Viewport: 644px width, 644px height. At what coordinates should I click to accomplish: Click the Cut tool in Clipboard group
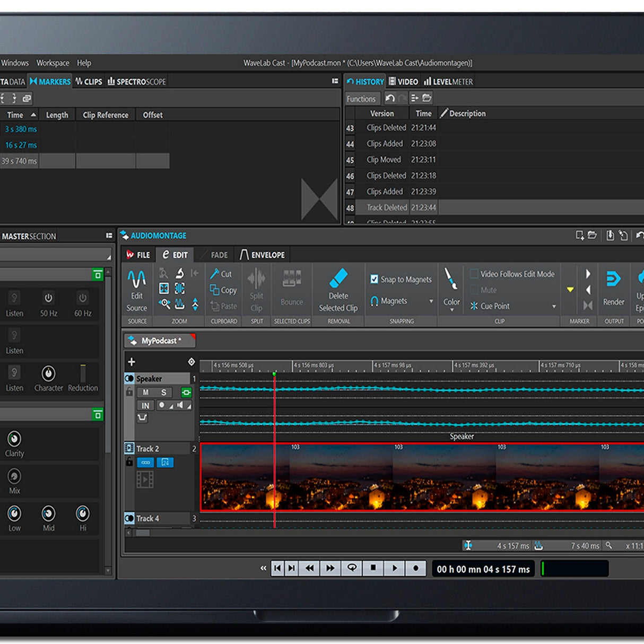[x=221, y=274]
